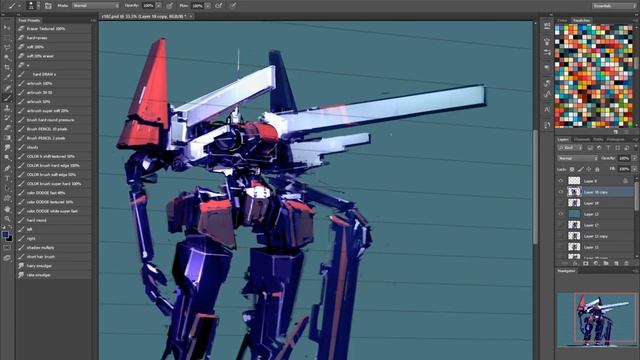Select the Gradient tool
The height and width of the screenshot is (360, 640).
click(x=7, y=138)
